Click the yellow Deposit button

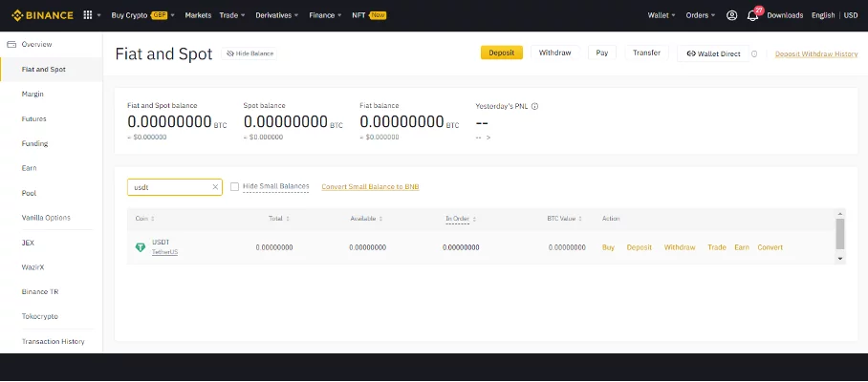pos(502,53)
